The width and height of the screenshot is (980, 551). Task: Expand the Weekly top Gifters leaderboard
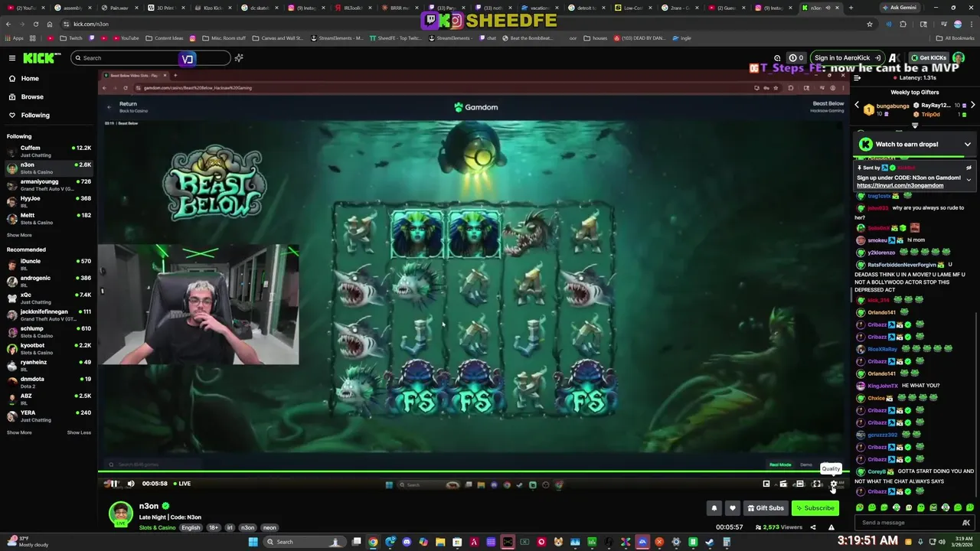[x=915, y=126]
